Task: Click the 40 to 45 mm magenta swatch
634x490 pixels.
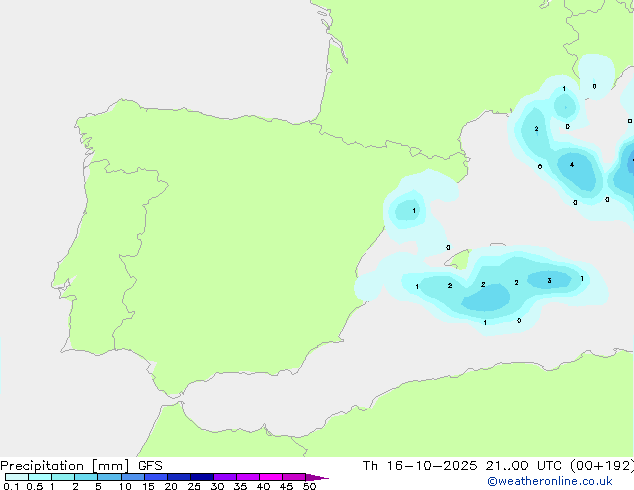Action: tap(271, 477)
